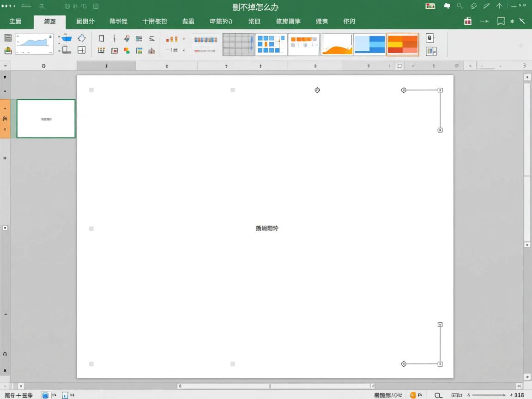Toggle the page view icon beside blue button

[65, 395]
